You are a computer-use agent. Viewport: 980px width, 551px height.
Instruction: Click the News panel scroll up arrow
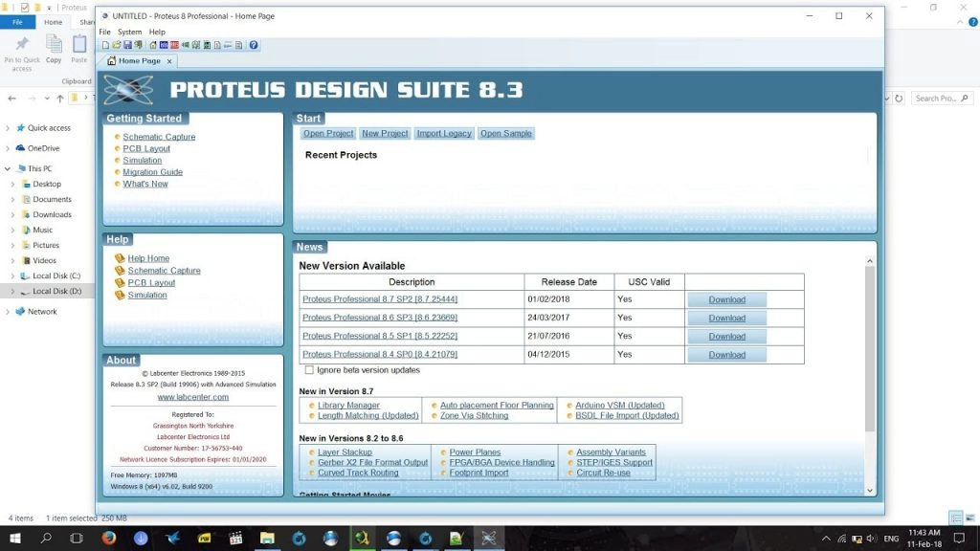tap(869, 261)
